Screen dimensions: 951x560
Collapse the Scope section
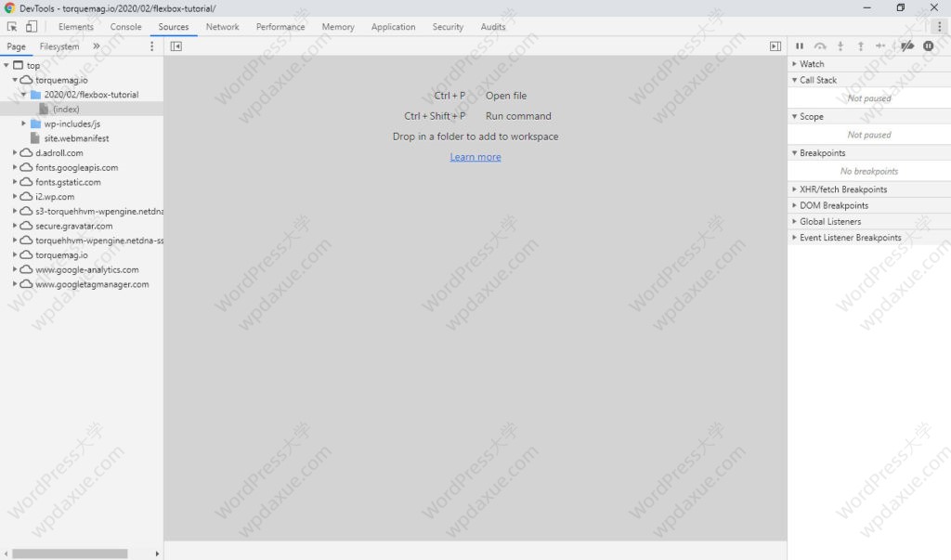(869, 116)
